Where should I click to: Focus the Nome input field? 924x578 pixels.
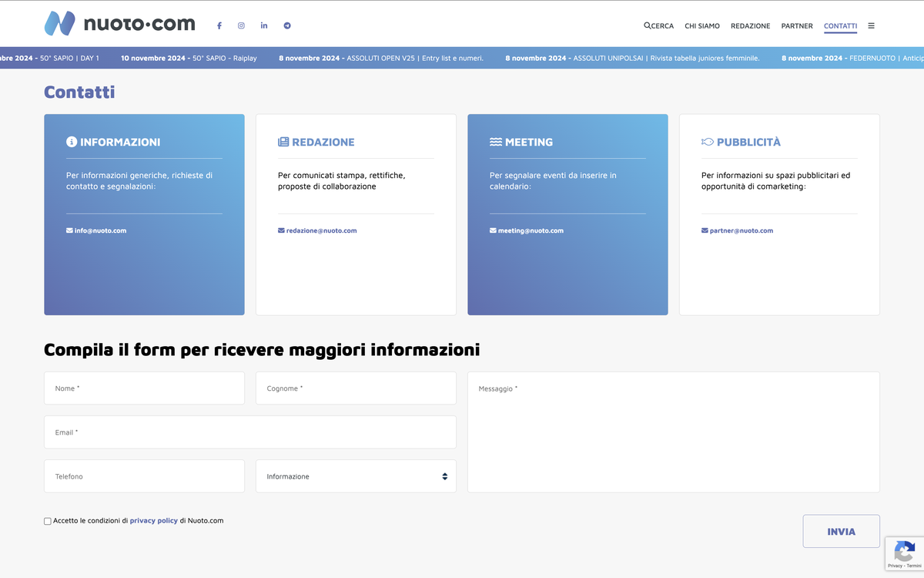[x=144, y=388]
